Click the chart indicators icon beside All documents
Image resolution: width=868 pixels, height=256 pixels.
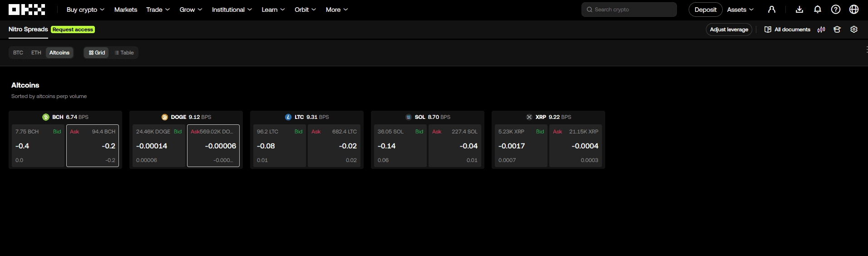point(821,30)
